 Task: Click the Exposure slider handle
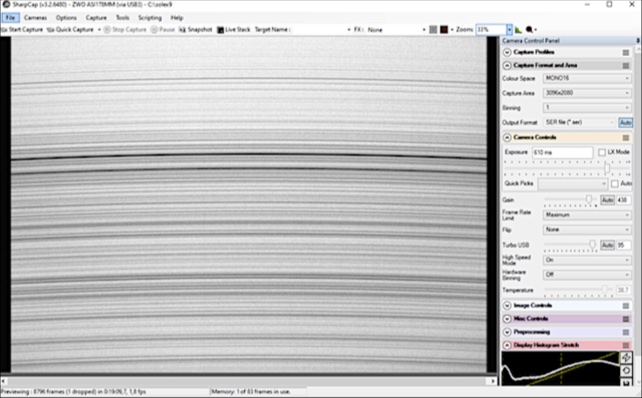(x=607, y=168)
